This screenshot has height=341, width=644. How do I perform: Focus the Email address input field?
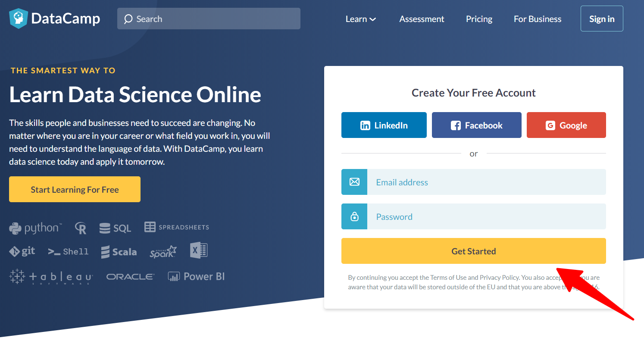pyautogui.click(x=486, y=182)
